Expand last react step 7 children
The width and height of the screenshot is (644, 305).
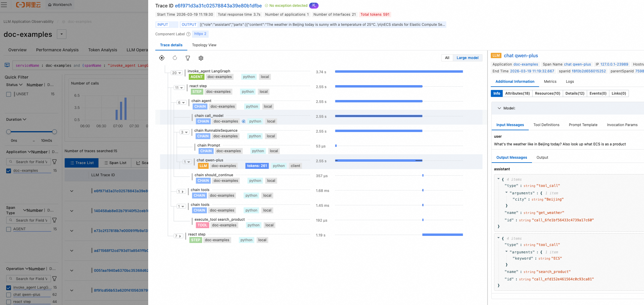tap(178, 236)
